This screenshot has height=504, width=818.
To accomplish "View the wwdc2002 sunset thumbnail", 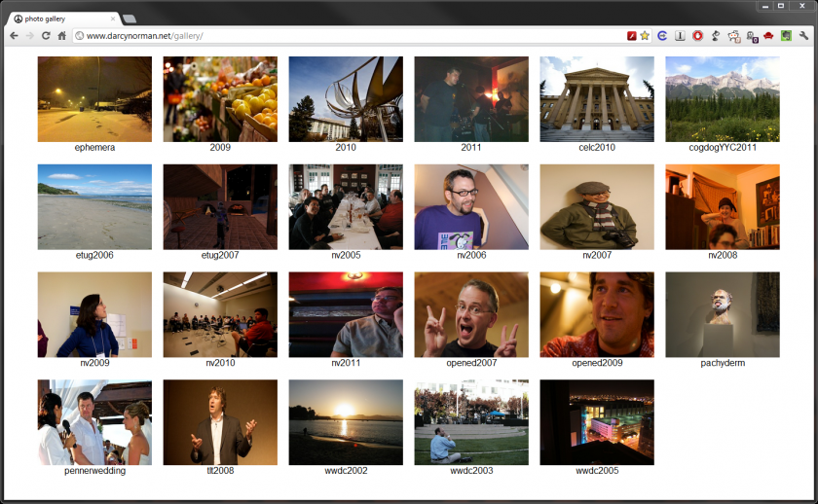I will pyautogui.click(x=345, y=422).
